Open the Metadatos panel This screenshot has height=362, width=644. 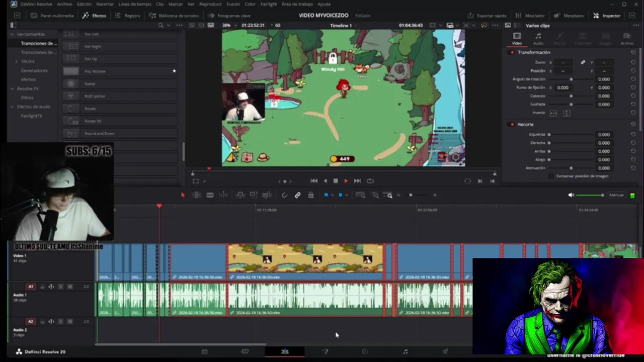pos(569,16)
